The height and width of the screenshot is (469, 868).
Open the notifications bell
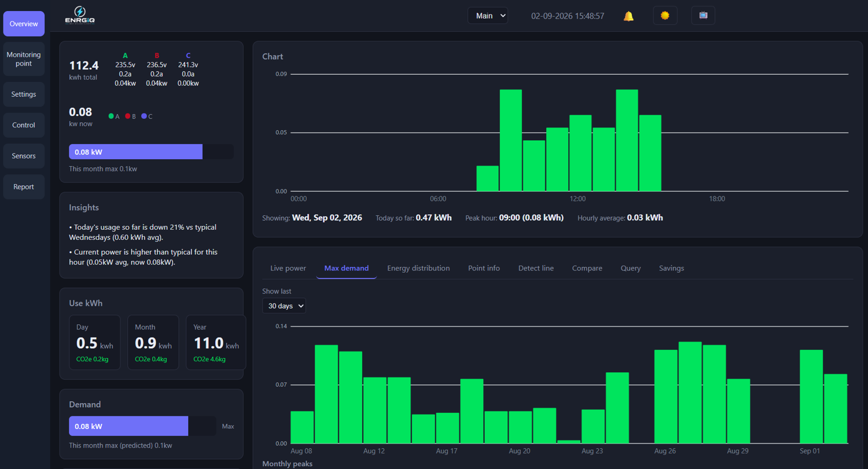click(x=628, y=16)
